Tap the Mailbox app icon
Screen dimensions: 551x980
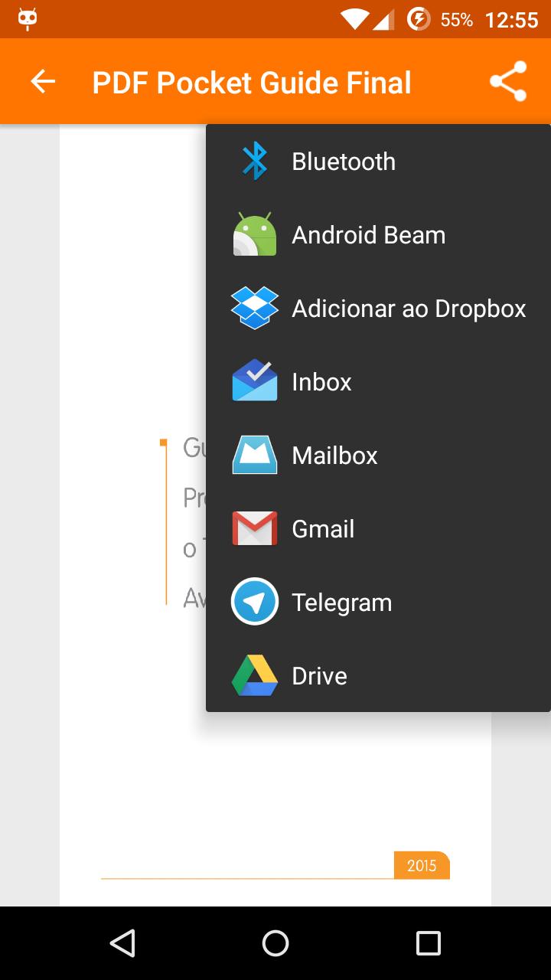click(x=255, y=455)
